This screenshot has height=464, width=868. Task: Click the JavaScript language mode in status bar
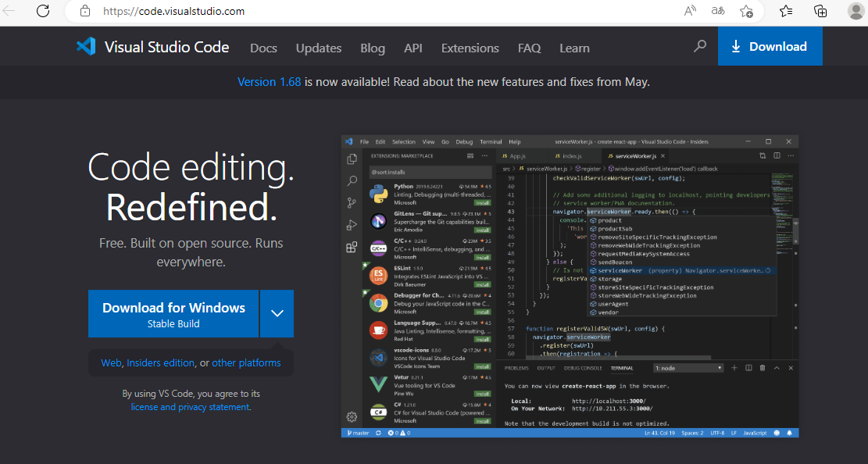(x=755, y=433)
